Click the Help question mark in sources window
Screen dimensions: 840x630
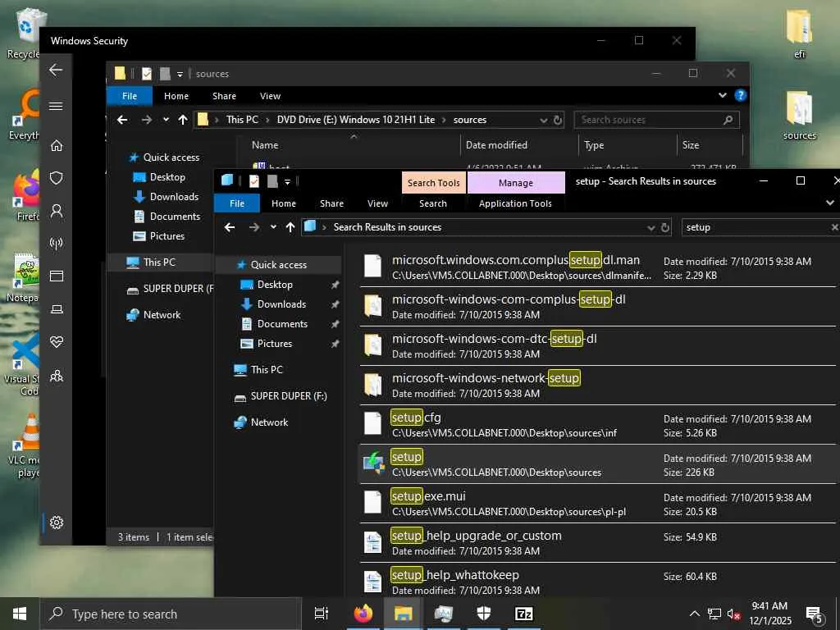pyautogui.click(x=741, y=95)
